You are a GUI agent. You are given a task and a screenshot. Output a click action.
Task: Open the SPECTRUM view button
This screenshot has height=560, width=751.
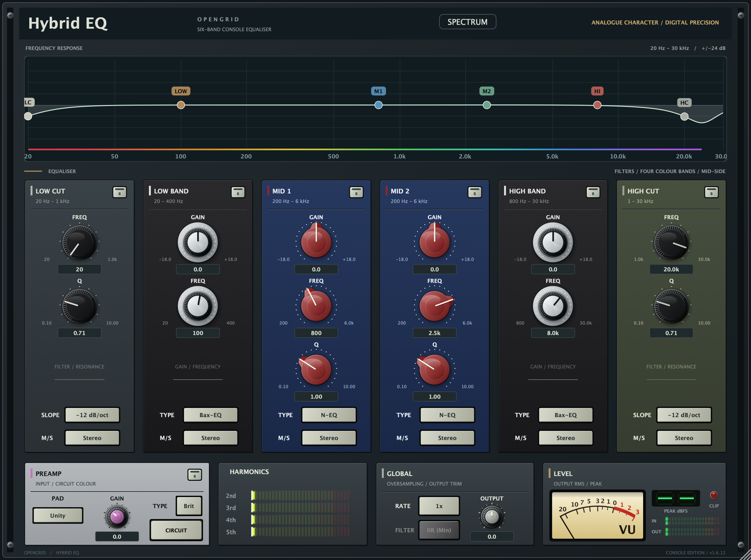pyautogui.click(x=467, y=22)
